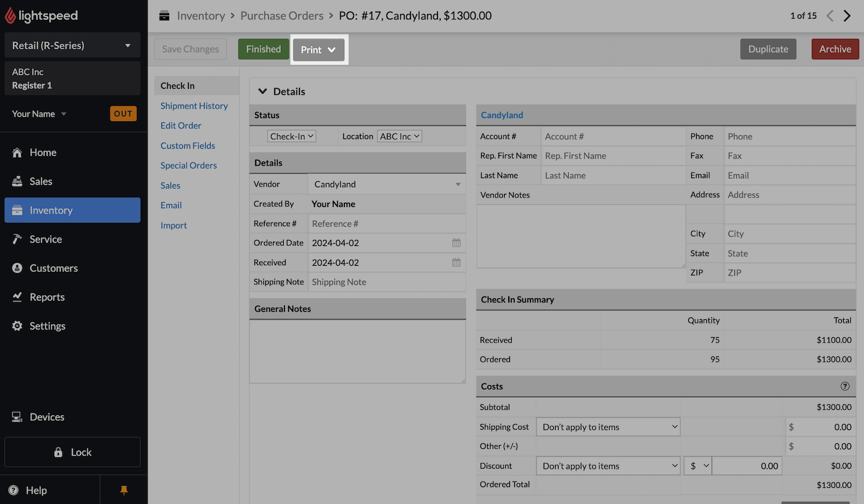The height and width of the screenshot is (504, 864).
Task: Click the orange pin icon in sidebar
Action: click(x=124, y=490)
